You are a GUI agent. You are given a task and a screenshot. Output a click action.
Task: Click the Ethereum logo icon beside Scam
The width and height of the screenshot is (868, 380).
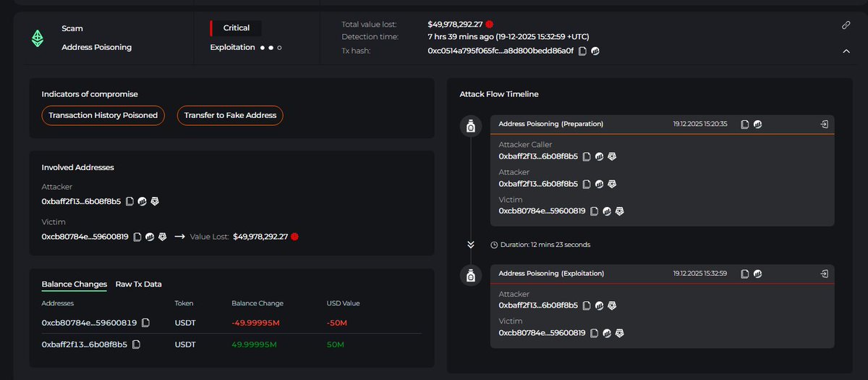click(36, 38)
